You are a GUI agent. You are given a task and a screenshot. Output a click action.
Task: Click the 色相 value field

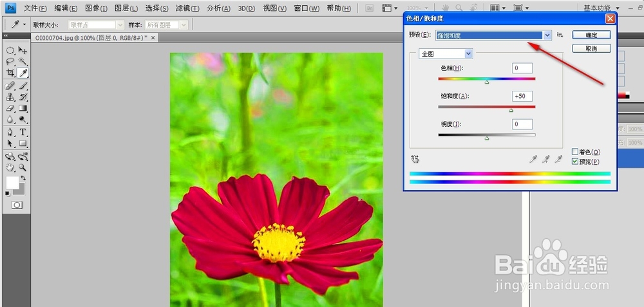point(522,68)
